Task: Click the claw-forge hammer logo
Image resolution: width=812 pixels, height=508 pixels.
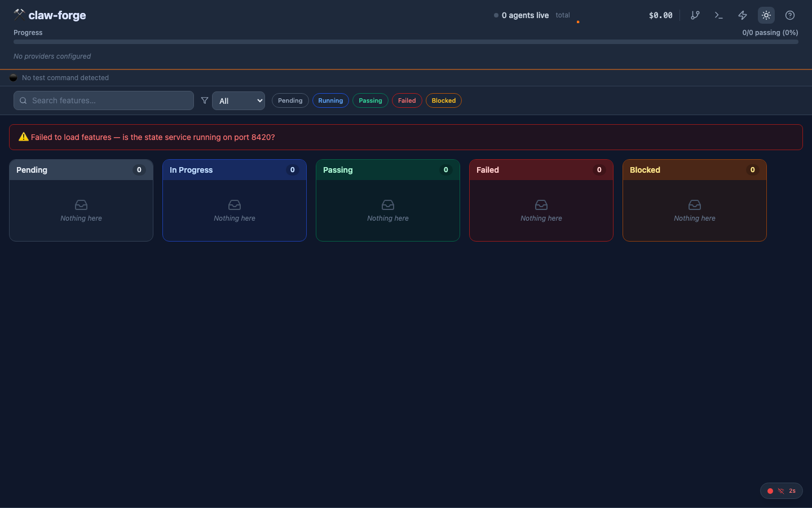Action: click(x=19, y=14)
